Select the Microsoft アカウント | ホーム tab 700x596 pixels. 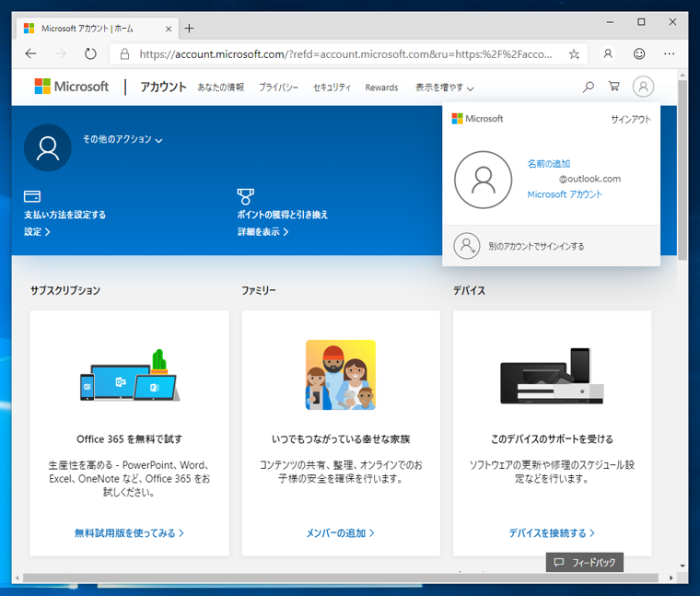coord(98,29)
